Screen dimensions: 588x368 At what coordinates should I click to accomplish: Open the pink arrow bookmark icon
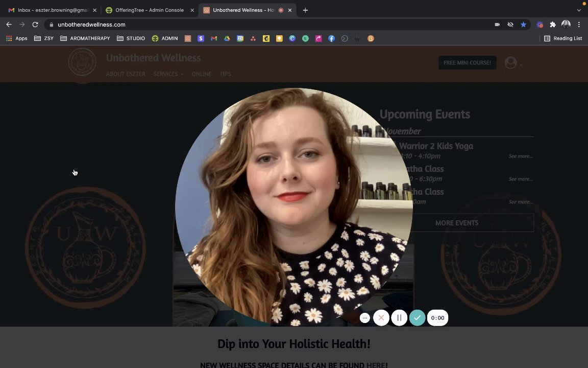pos(318,38)
